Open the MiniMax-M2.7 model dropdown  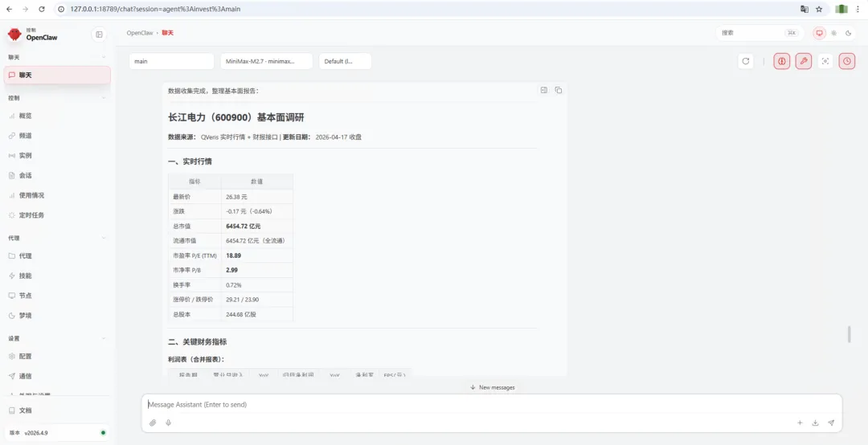pyautogui.click(x=266, y=61)
